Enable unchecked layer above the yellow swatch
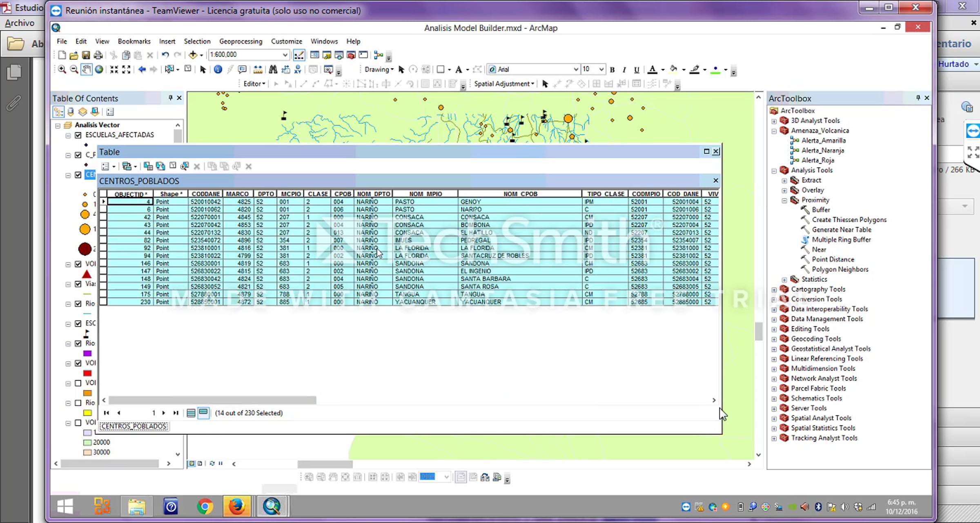Viewport: 980px width, 523px height. pos(78,403)
